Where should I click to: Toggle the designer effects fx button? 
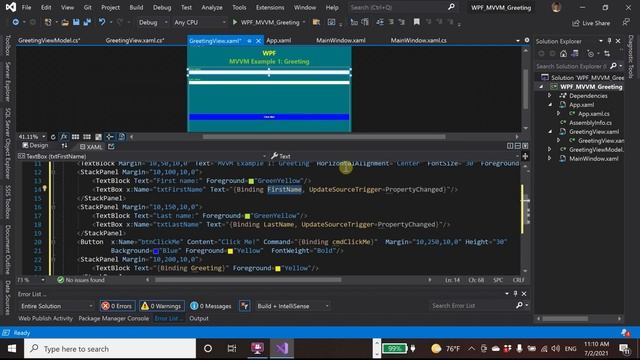(x=64, y=137)
